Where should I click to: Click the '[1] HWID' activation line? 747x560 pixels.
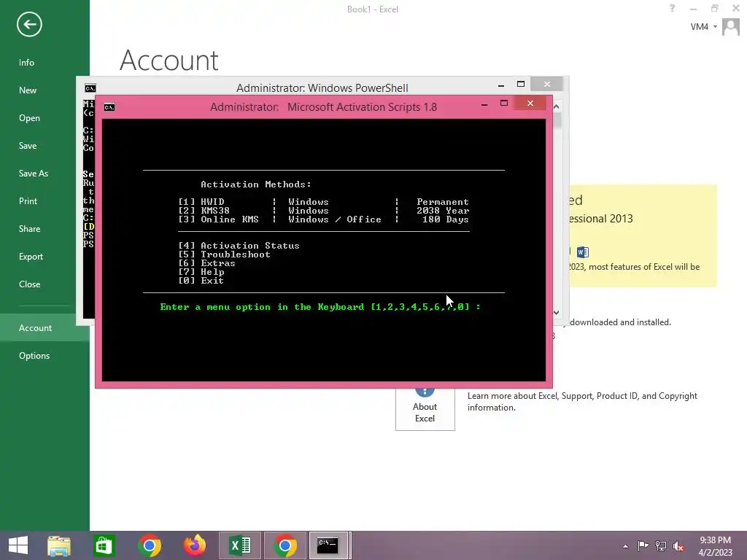[323, 202]
